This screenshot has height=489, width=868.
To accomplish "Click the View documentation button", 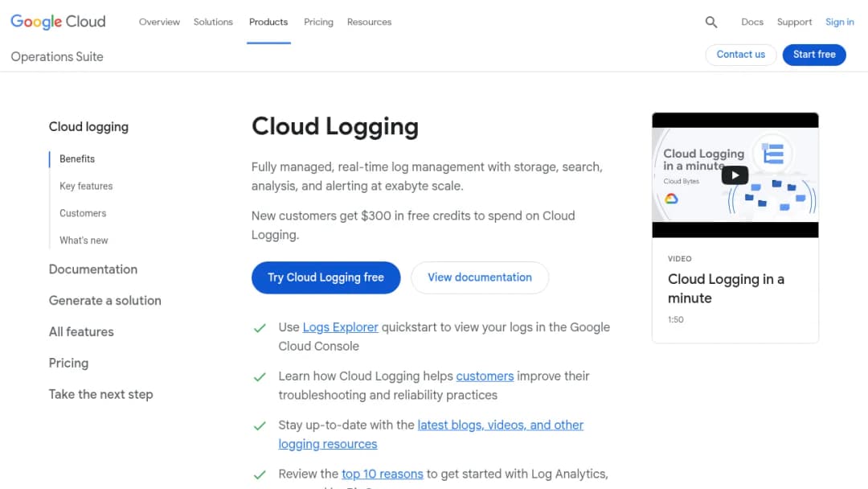I will click(479, 277).
